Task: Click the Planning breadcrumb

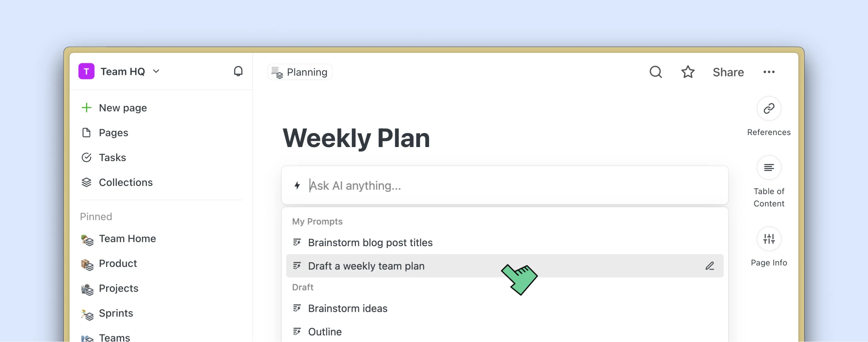Action: click(300, 72)
